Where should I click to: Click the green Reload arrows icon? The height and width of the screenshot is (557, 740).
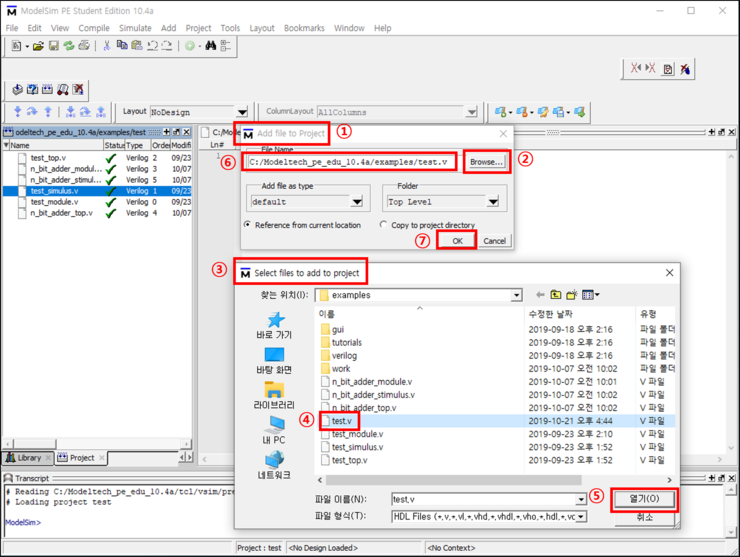coord(69,46)
